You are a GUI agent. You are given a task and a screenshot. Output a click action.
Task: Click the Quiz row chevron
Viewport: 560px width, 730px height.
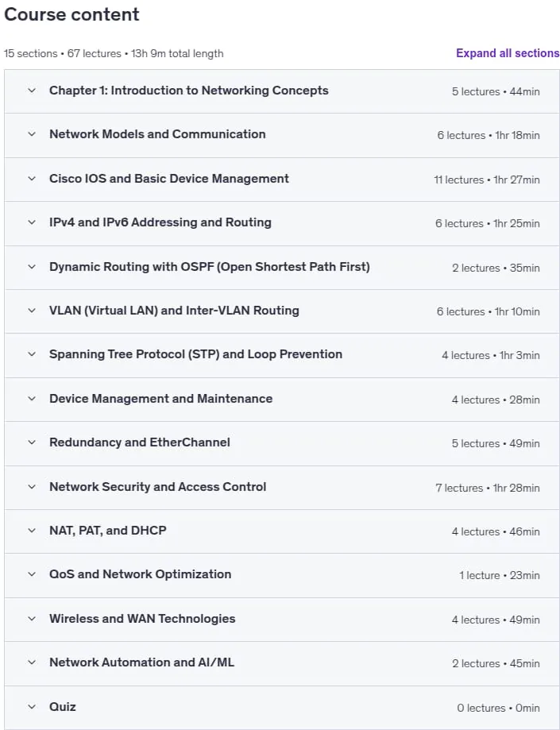pos(32,707)
